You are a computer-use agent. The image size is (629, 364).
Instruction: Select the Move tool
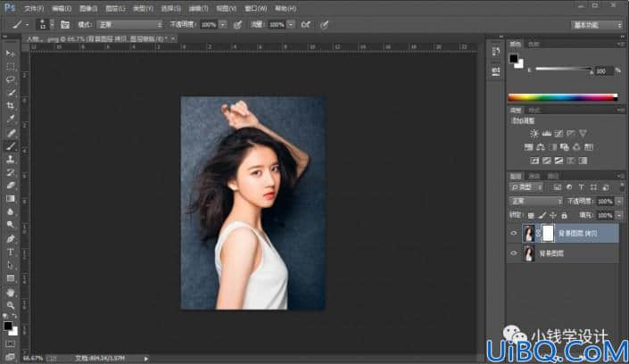[11, 54]
